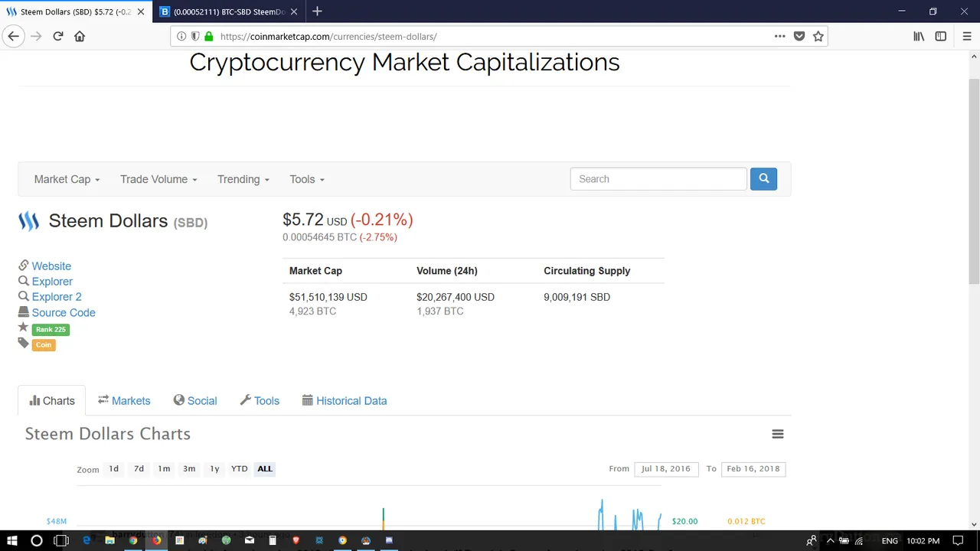Open Task View in taskbar
The height and width of the screenshot is (551, 980).
[61, 540]
